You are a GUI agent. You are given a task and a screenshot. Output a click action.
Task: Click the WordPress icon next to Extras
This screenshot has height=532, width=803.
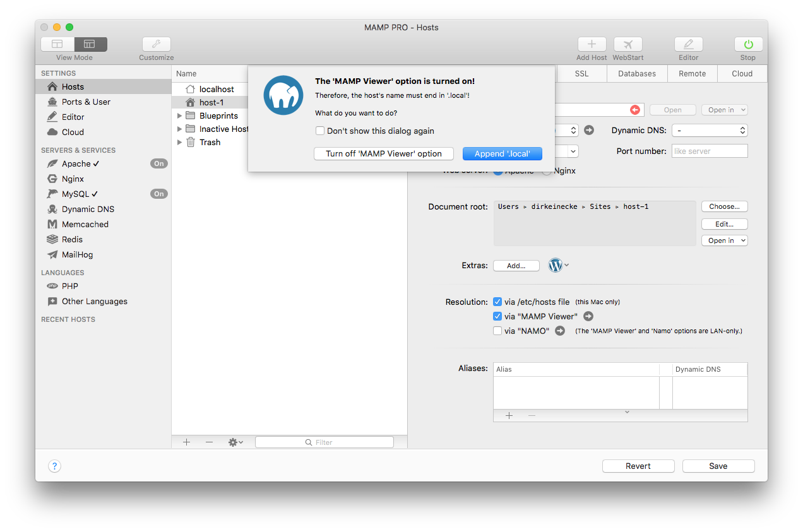coord(554,265)
